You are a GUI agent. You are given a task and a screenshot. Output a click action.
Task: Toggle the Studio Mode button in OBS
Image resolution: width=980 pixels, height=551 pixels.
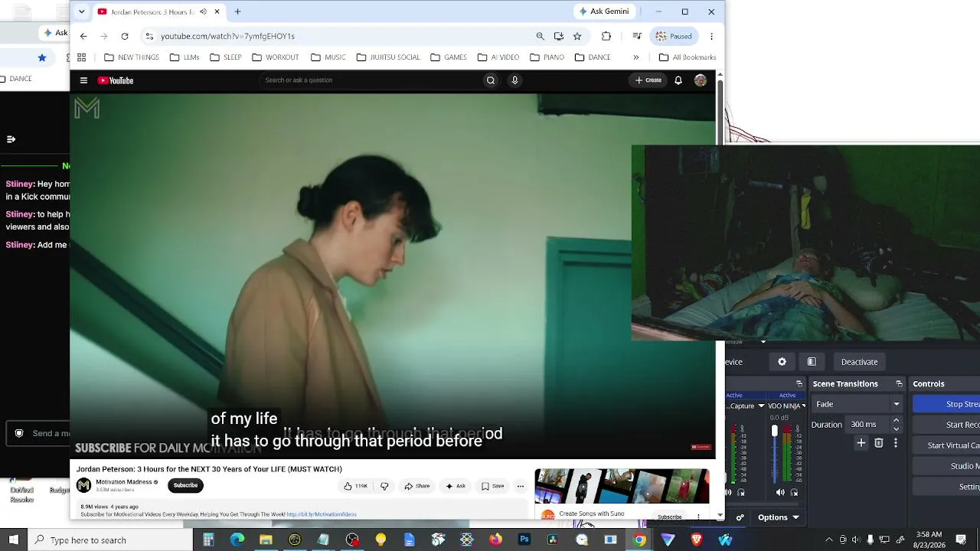pyautogui.click(x=965, y=466)
